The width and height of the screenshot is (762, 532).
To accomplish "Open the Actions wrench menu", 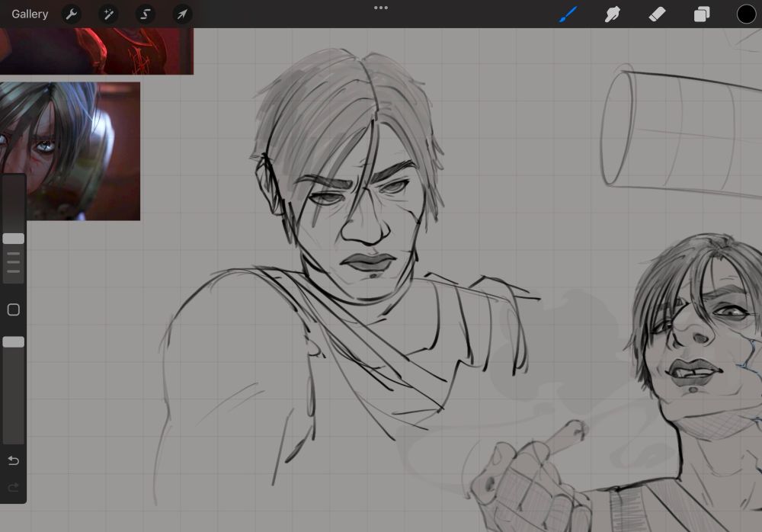I will tap(71, 14).
